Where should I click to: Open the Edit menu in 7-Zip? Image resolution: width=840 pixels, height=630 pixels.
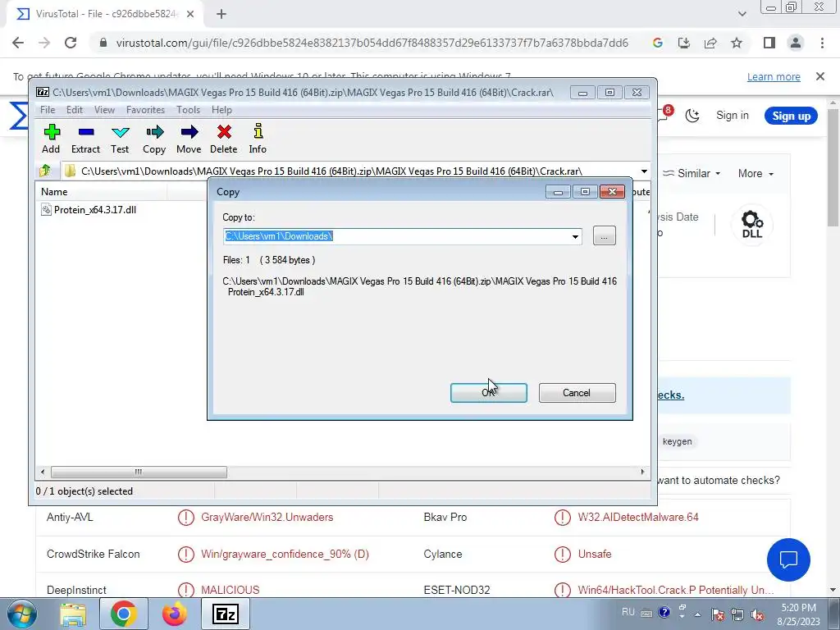(x=75, y=110)
